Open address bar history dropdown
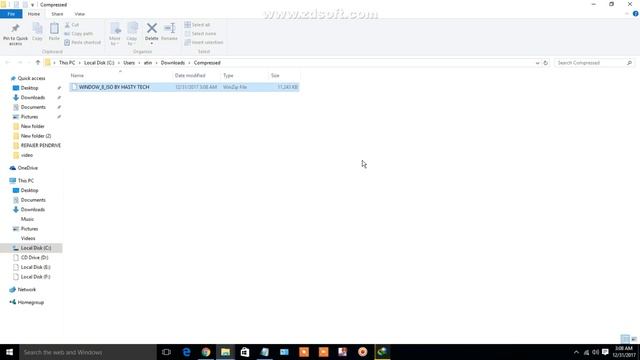The height and width of the screenshot is (360, 640). (537, 63)
